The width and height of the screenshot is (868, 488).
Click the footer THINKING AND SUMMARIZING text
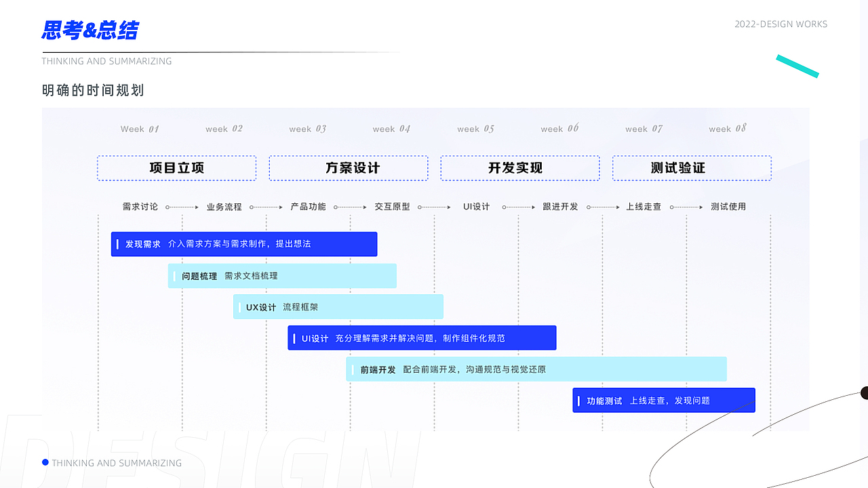[x=117, y=463]
